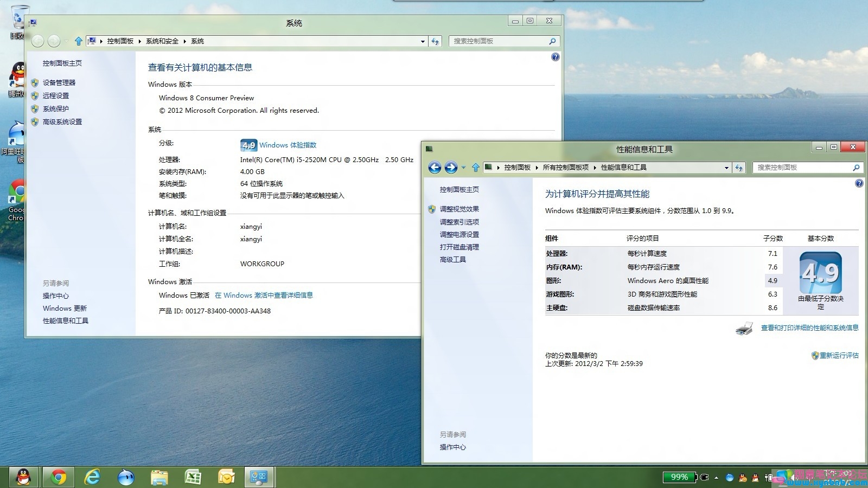Open 远程设置 (Remote settings)
The image size is (868, 488).
[x=56, y=96]
